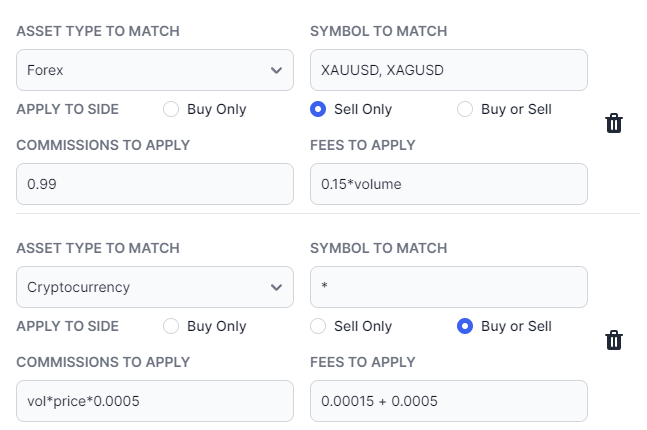Select Sell Only for the Forex rule
The width and height of the screenshot is (647, 430).
coord(318,109)
